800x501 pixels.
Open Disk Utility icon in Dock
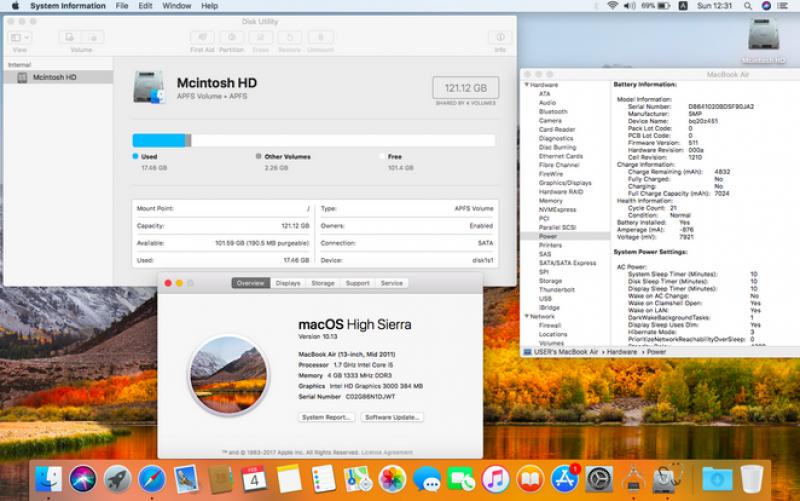click(667, 479)
